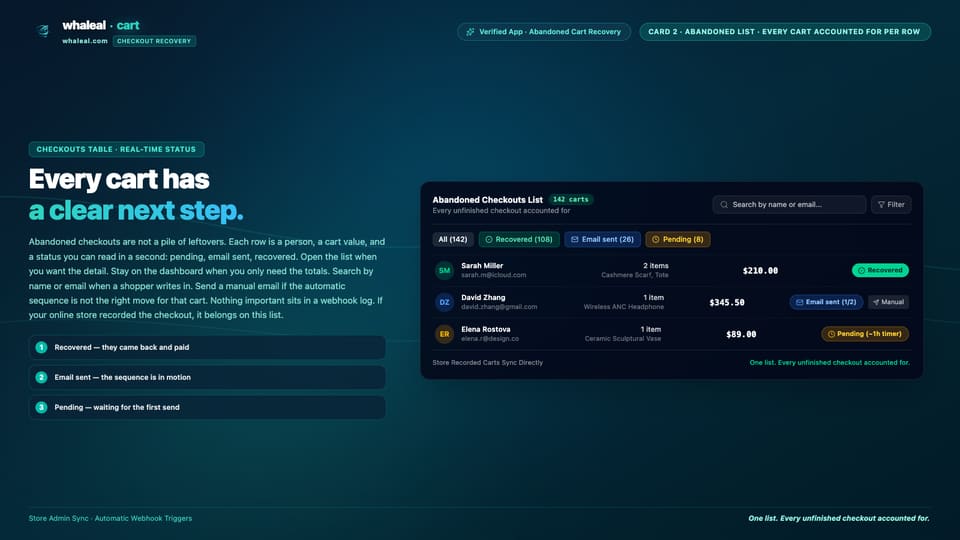960x540 pixels.
Task: Click the email sarah.m@icloud.com
Action: pyautogui.click(x=493, y=275)
